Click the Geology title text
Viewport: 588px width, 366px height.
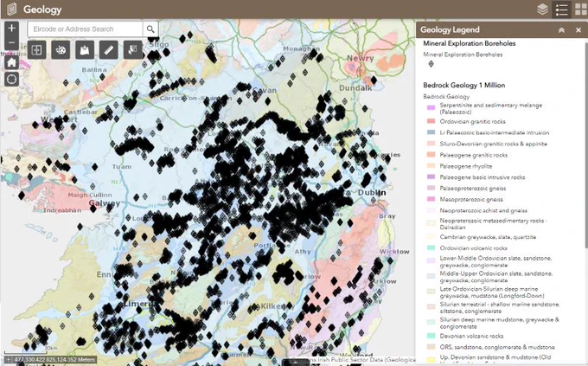42,10
